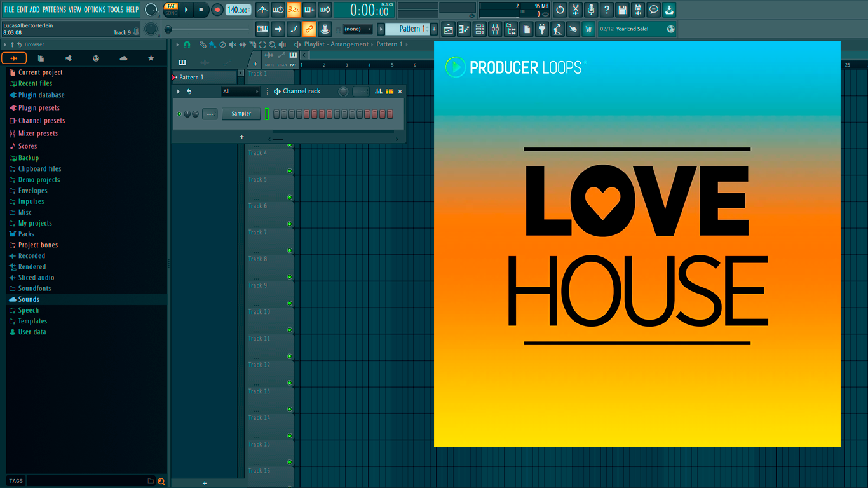Mute Track 10 with its green light

[290, 330]
